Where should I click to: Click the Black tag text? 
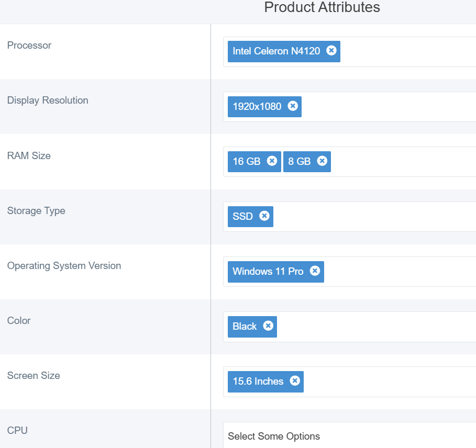[x=245, y=327]
